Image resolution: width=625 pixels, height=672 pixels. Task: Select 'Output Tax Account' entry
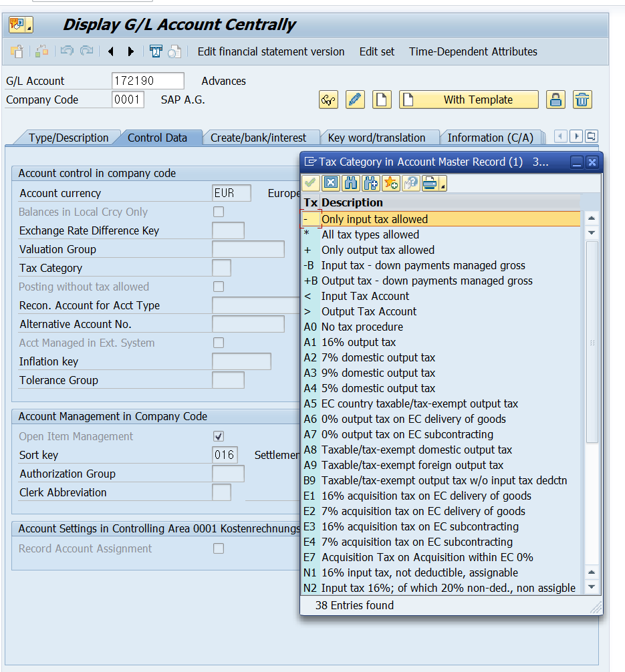[x=441, y=311]
